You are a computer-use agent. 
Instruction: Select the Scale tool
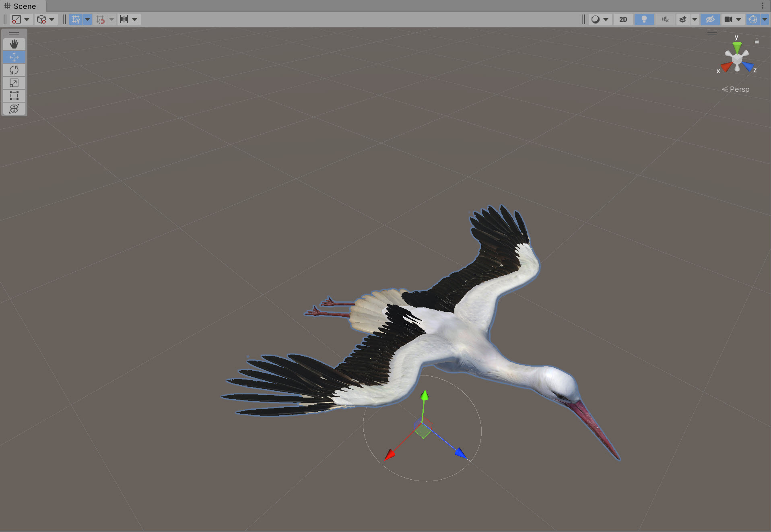pos(14,83)
